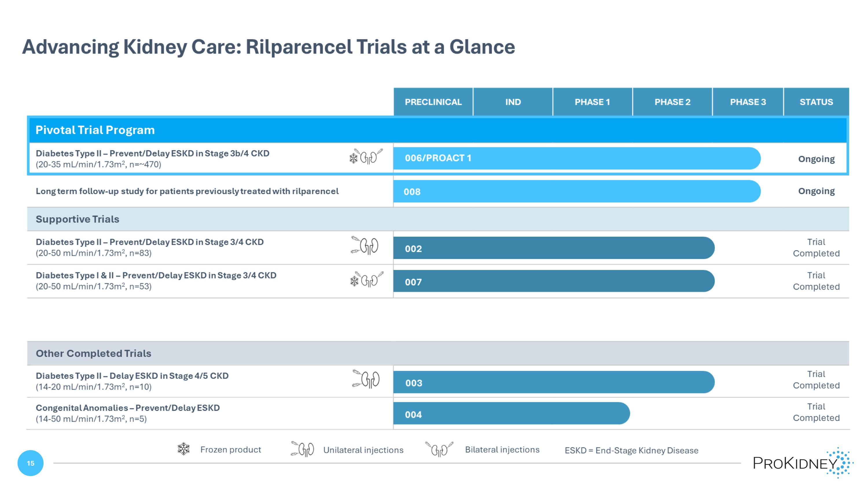868x488 pixels.
Task: Click the injection icon beside trial 006/PROACT 1
Action: tap(366, 156)
